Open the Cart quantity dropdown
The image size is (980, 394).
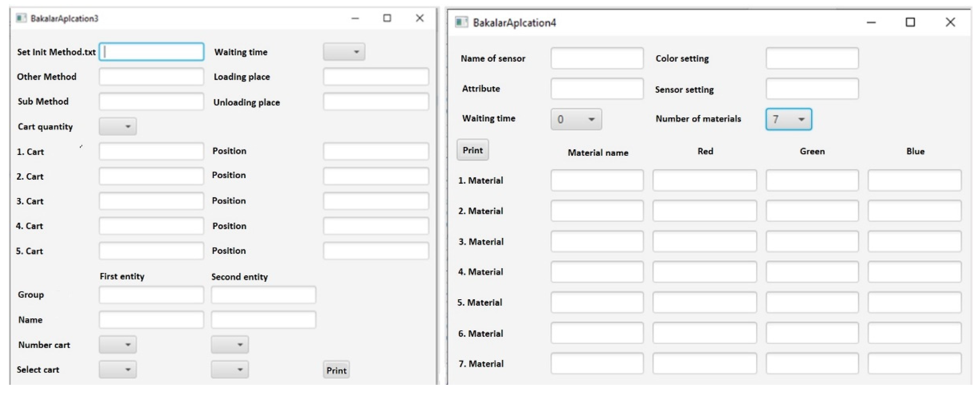(x=118, y=127)
